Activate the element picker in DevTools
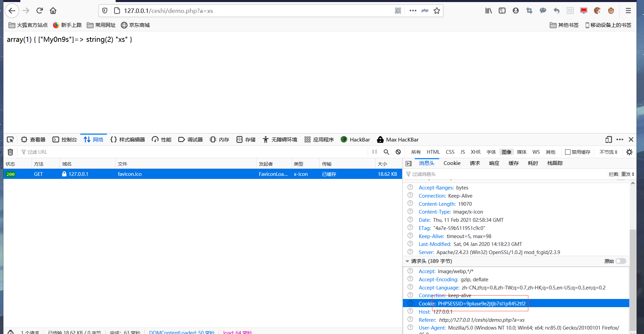This screenshot has width=644, height=334. pos(10,140)
